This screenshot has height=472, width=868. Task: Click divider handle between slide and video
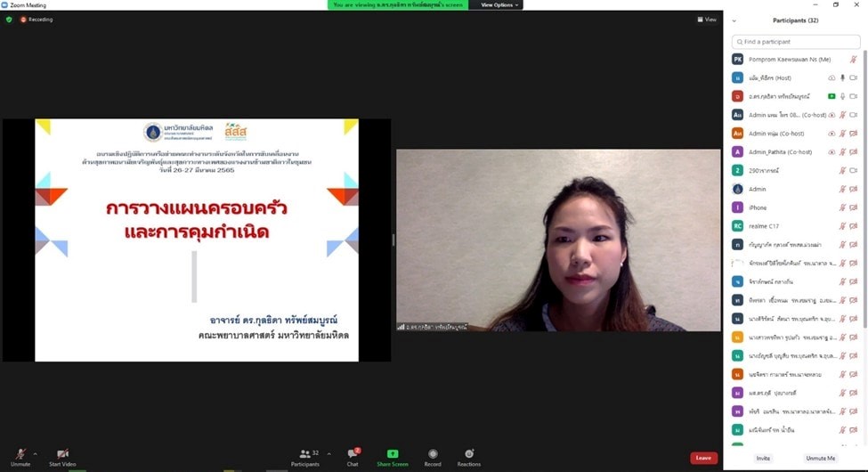pos(393,240)
